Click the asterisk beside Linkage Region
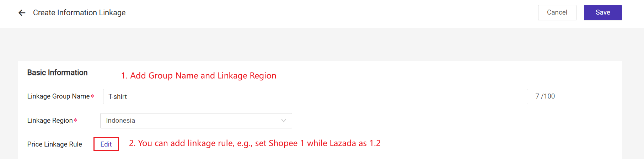Screen dimensions: 644x159 click(75, 121)
